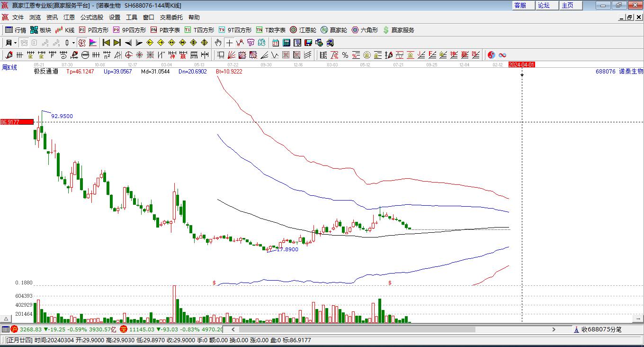Click the 深证 index indicator icon
Viewport: 644px width, 347px height.
[124, 329]
